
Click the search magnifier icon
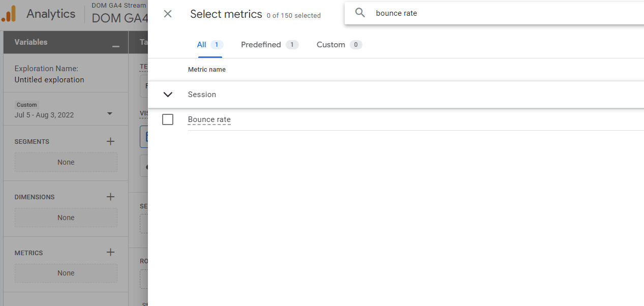point(360,13)
